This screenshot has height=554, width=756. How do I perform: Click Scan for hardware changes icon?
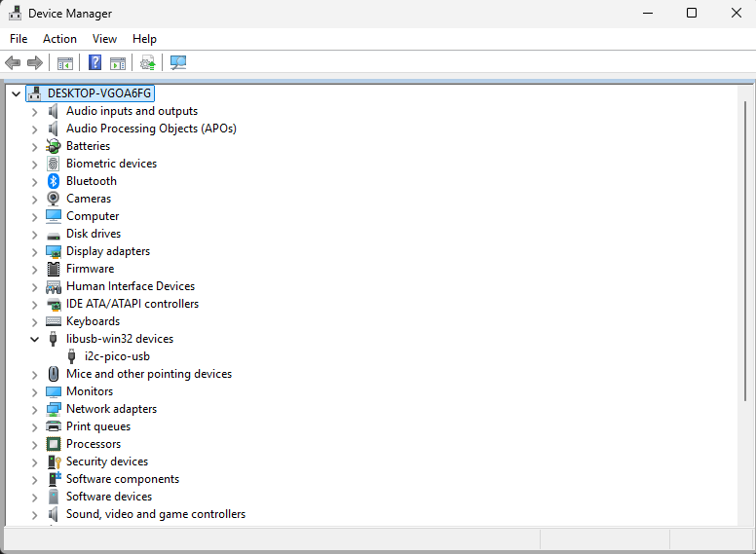click(178, 62)
